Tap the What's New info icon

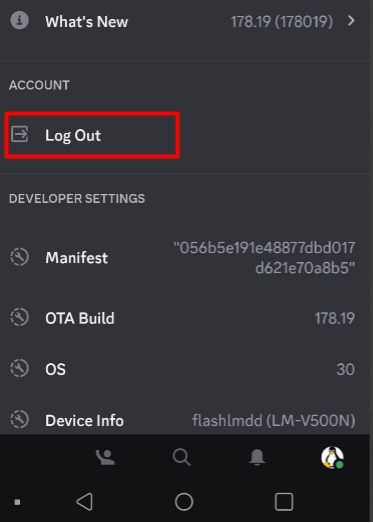[19, 21]
